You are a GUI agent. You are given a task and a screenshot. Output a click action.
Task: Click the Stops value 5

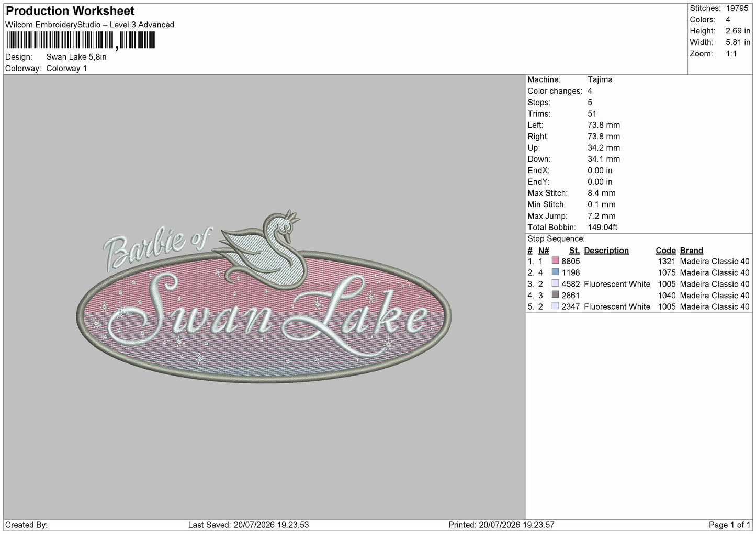point(590,103)
